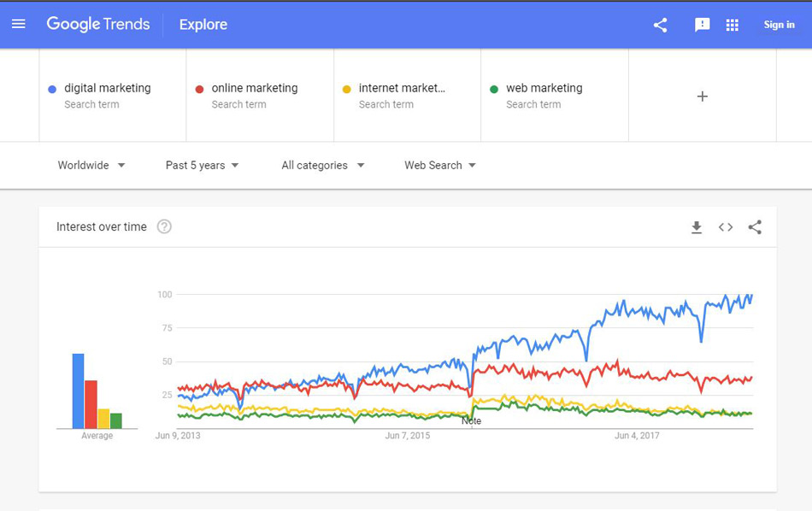The width and height of the screenshot is (812, 511).
Task: Get embed code for the chart
Action: (726, 227)
